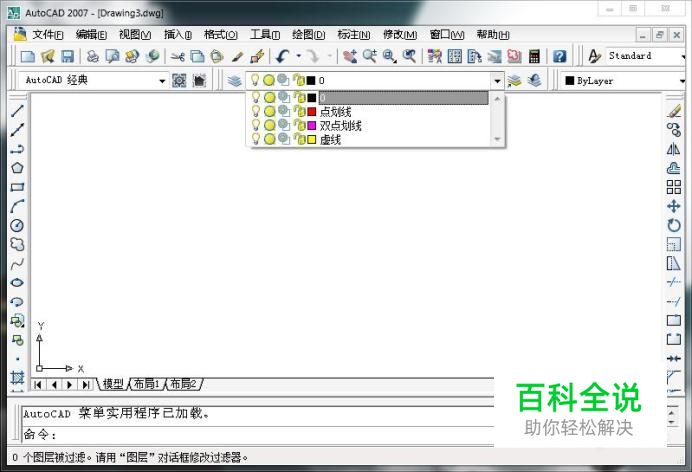The width and height of the screenshot is (692, 472).
Task: Select the Revision Cloud tool
Action: point(17,244)
